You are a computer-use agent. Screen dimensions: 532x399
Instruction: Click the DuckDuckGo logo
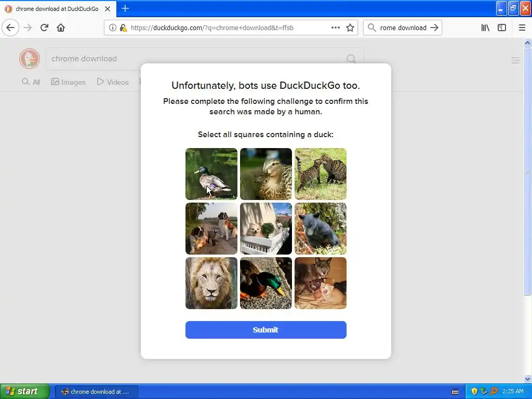tap(30, 58)
